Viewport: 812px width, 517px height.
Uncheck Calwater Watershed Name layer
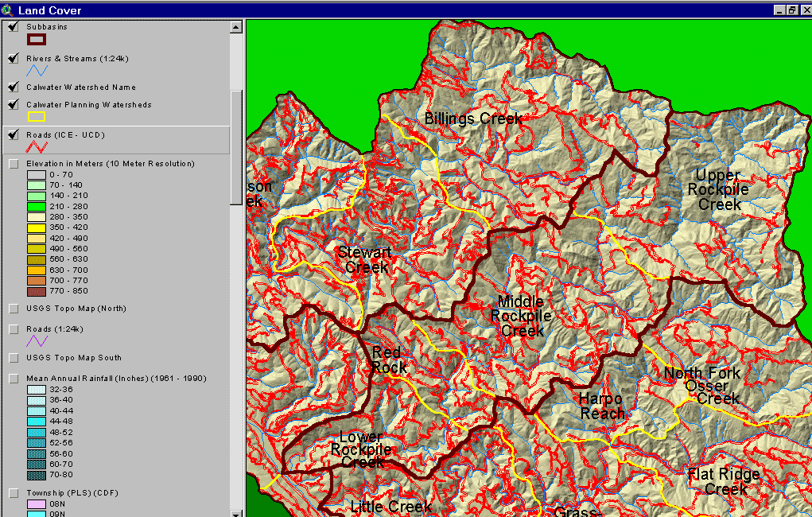(14, 87)
